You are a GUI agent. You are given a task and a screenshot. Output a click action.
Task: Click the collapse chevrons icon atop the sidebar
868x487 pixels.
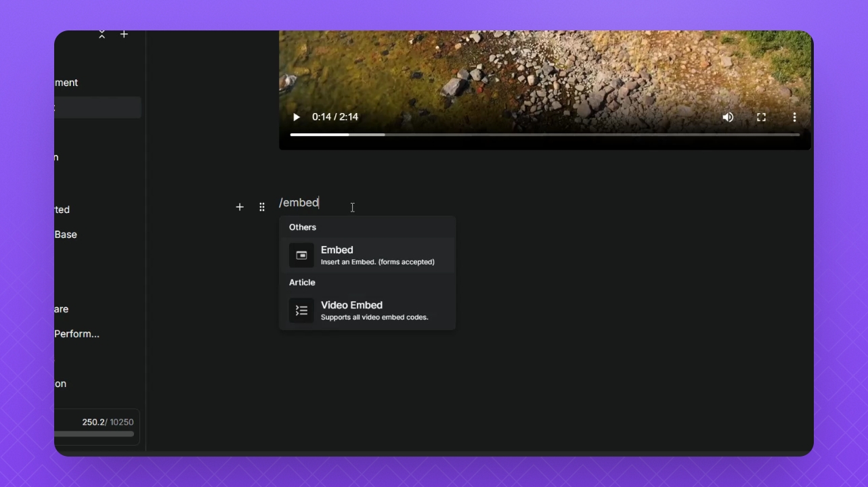(x=102, y=34)
